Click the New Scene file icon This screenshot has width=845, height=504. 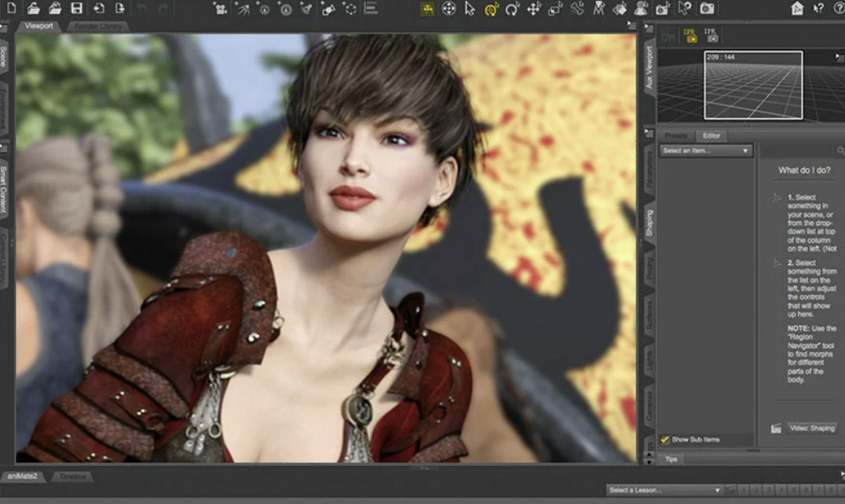point(11,9)
